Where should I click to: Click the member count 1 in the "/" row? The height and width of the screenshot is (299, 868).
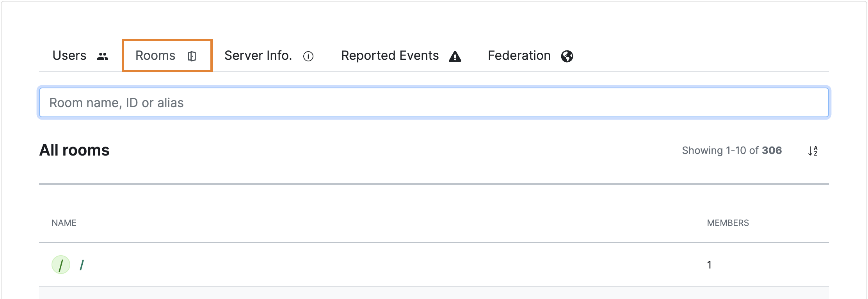(709, 265)
